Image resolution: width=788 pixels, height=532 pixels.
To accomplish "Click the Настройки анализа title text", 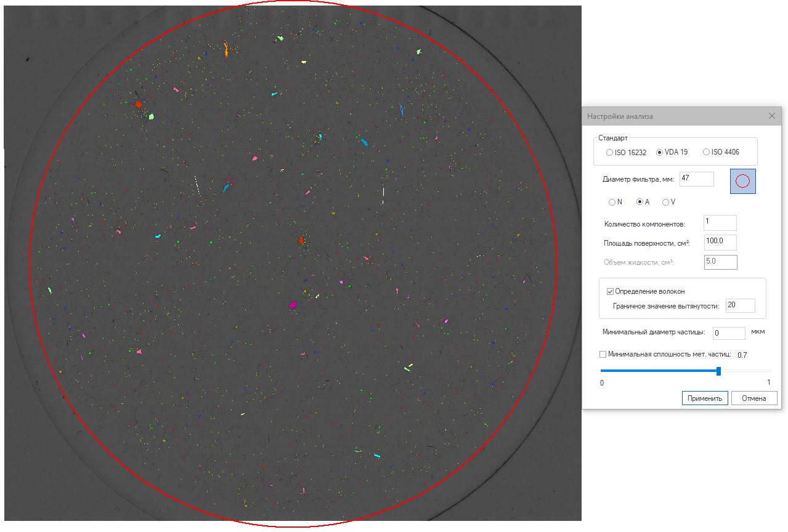I will coord(620,116).
